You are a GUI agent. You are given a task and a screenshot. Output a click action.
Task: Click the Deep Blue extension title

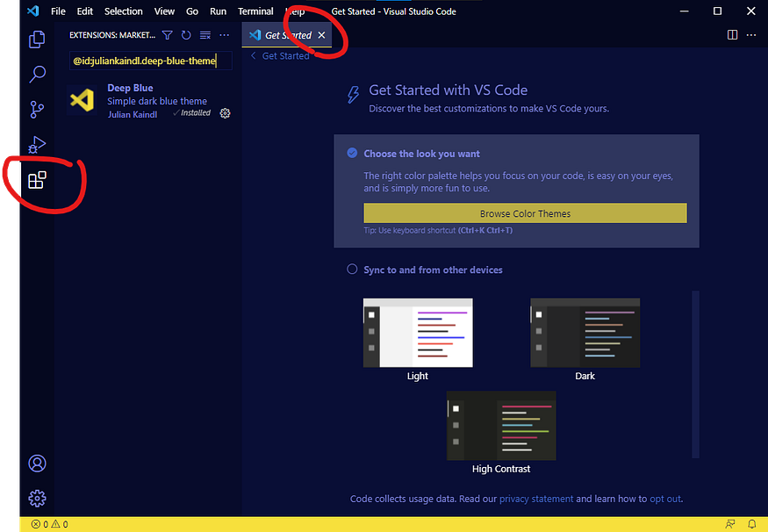tap(130, 88)
